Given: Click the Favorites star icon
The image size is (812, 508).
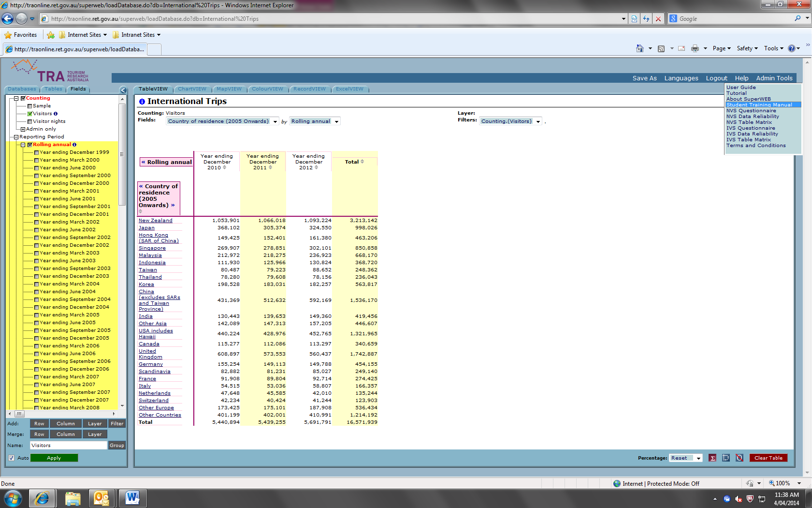Looking at the screenshot, I should [x=8, y=35].
